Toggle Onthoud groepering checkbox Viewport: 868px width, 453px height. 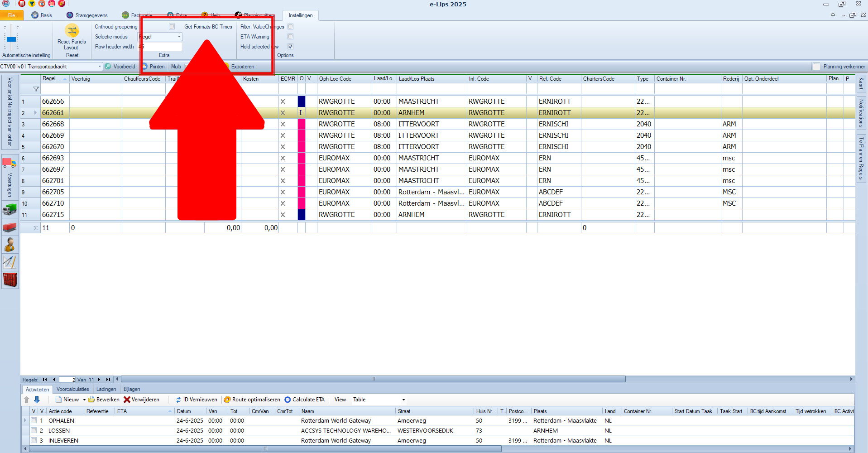[172, 27]
